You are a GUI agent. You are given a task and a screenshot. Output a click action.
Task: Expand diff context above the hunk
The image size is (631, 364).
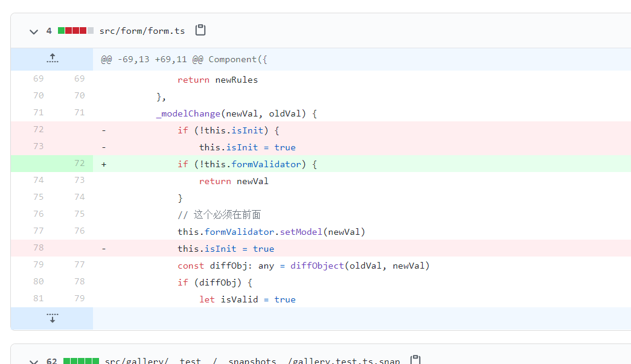[x=52, y=59]
